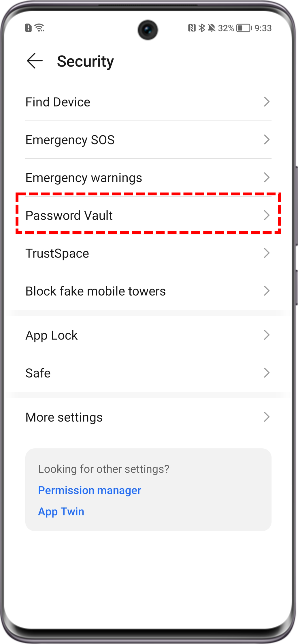Open the Password Vault option
This screenshot has height=644, width=298.
coord(149,215)
